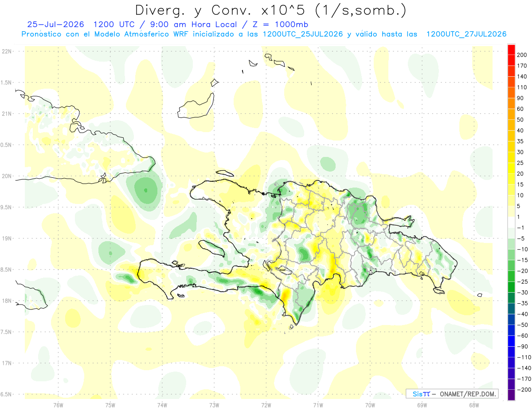Click the "-60" colorbar value
The width and height of the screenshot is (532, 411).
[x=522, y=336]
